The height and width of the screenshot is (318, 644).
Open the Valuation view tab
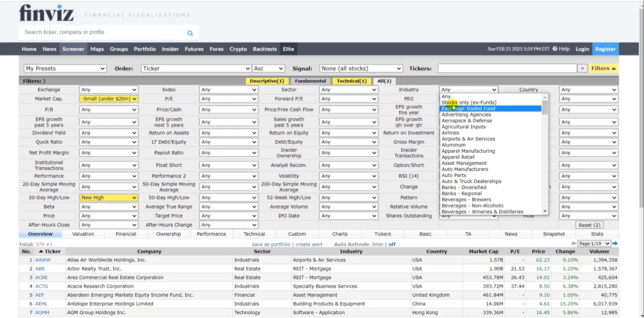click(83, 234)
